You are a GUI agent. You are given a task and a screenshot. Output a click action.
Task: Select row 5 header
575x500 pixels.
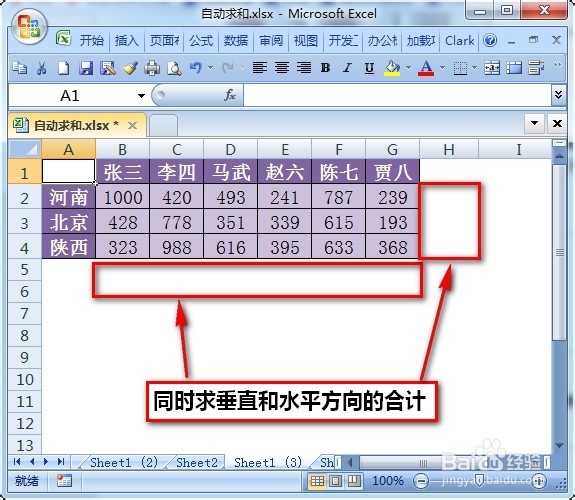pyautogui.click(x=25, y=270)
